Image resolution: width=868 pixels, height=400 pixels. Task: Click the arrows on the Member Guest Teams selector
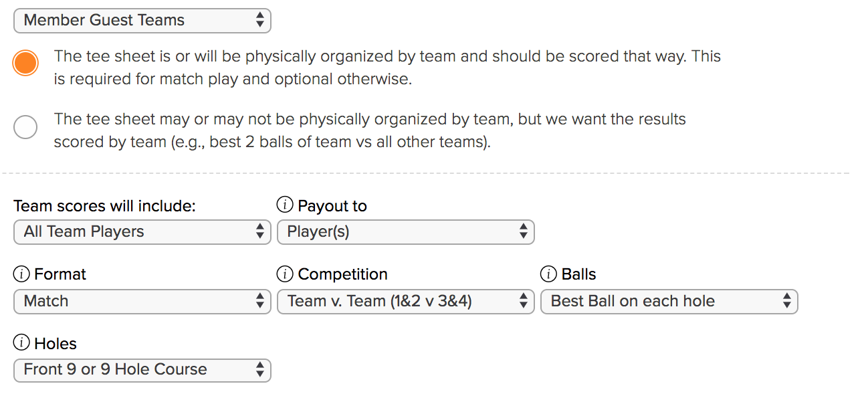click(x=260, y=21)
